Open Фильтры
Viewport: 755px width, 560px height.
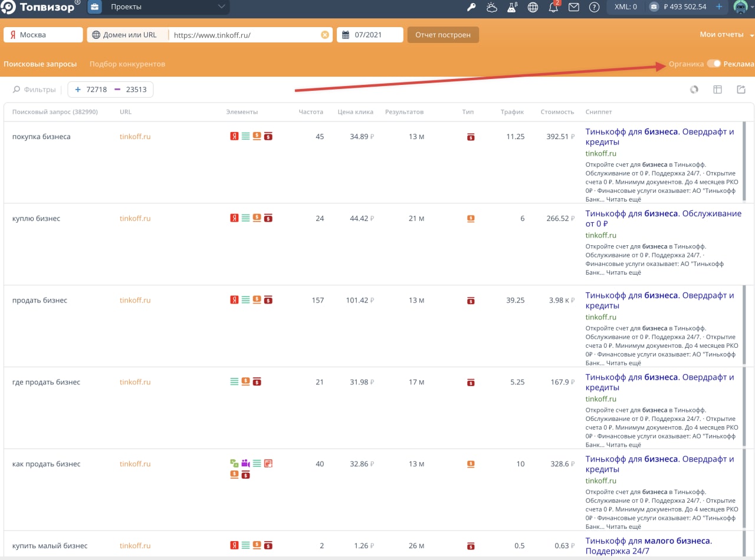(x=35, y=90)
